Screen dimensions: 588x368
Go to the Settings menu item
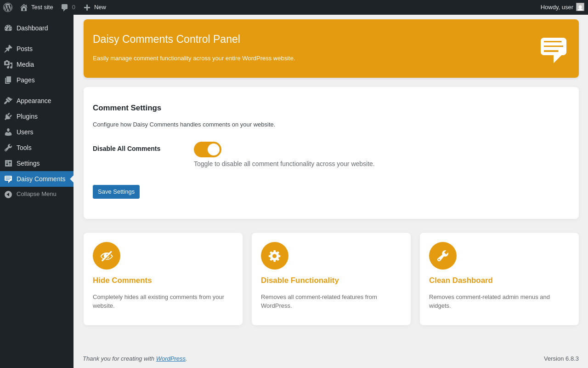(x=28, y=163)
